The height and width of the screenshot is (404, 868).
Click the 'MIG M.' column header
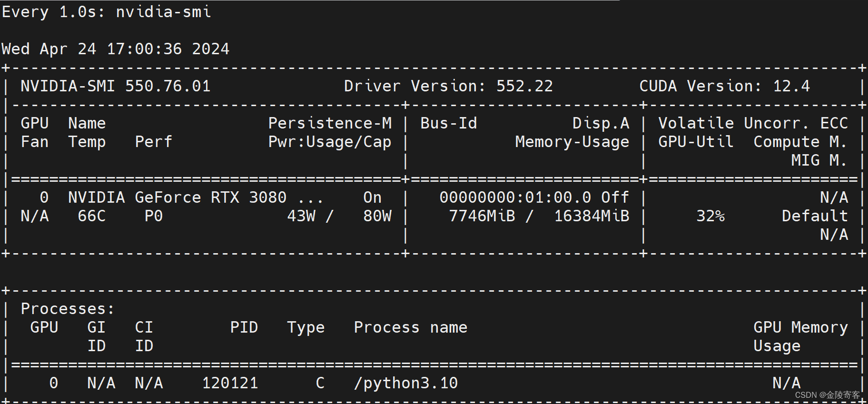click(x=819, y=160)
